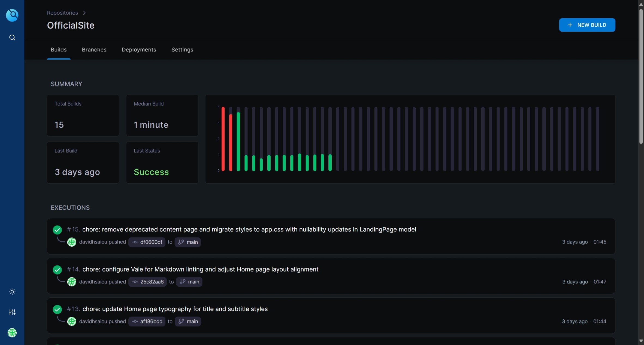Open commit 25c82aa6
Image resolution: width=644 pixels, height=345 pixels.
click(x=147, y=282)
